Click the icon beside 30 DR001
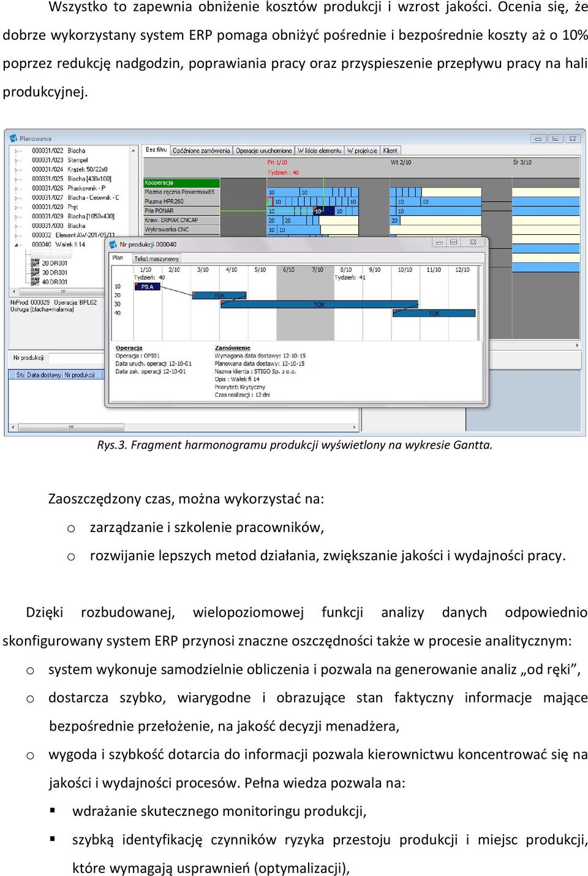Screen dimensions: 588x876 36,272
